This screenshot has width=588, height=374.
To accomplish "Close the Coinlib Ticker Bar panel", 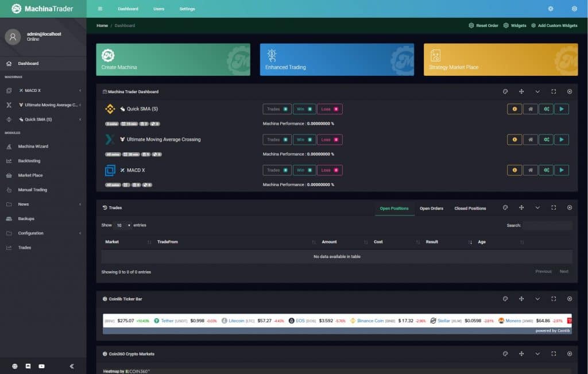I will 570,299.
